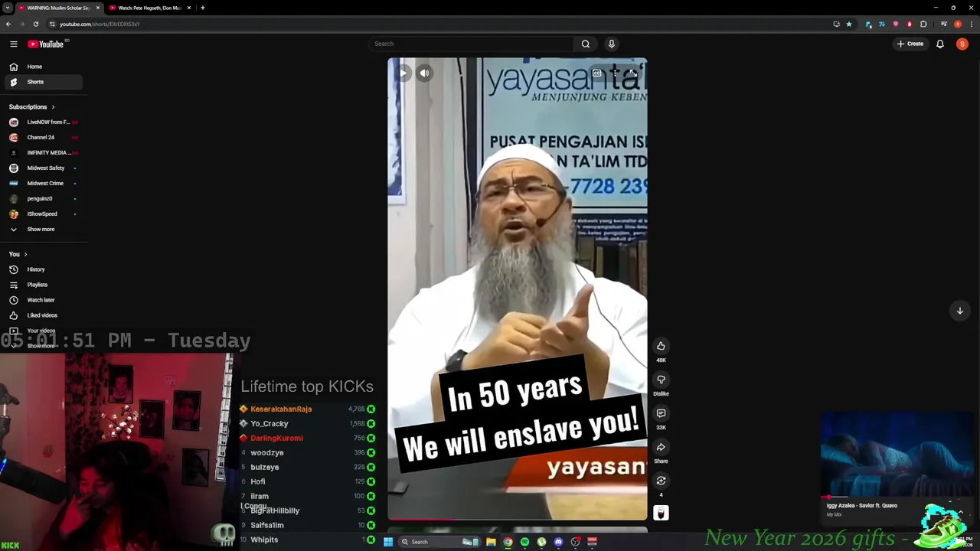This screenshot has height=551, width=980.
Task: Switch to 'Watch: Pete Hegseth' tab
Action: click(x=150, y=8)
